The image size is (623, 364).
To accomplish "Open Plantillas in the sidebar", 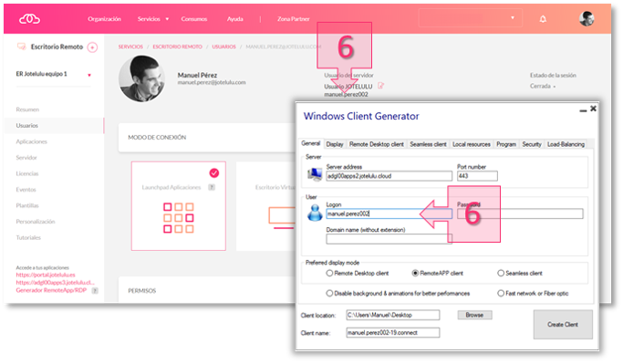I will pyautogui.click(x=27, y=205).
